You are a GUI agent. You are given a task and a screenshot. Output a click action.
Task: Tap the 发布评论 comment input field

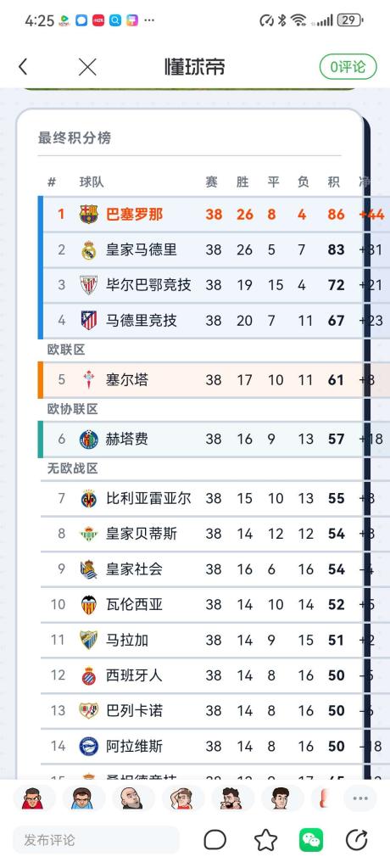97,840
